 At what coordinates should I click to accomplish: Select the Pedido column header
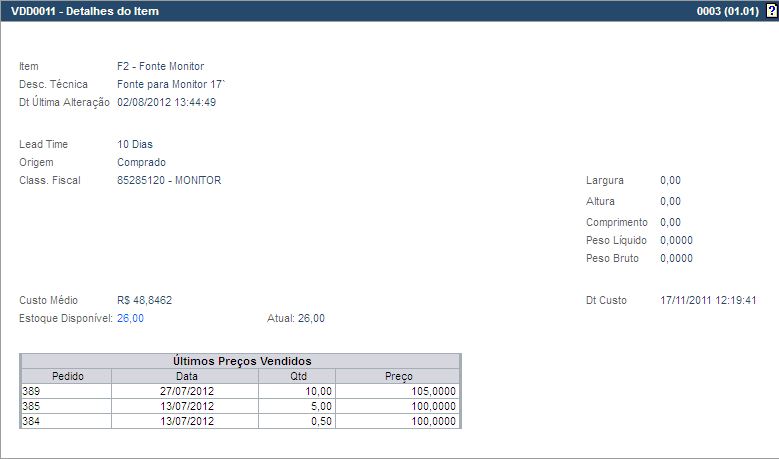67,376
